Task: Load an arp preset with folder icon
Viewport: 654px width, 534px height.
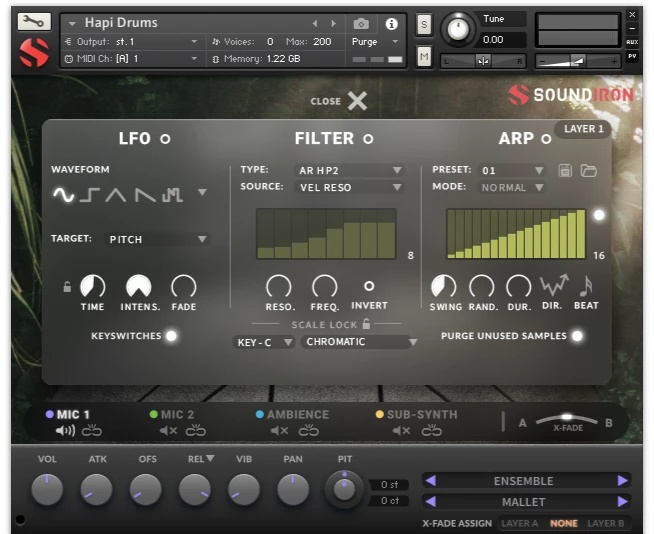Action: point(589,170)
